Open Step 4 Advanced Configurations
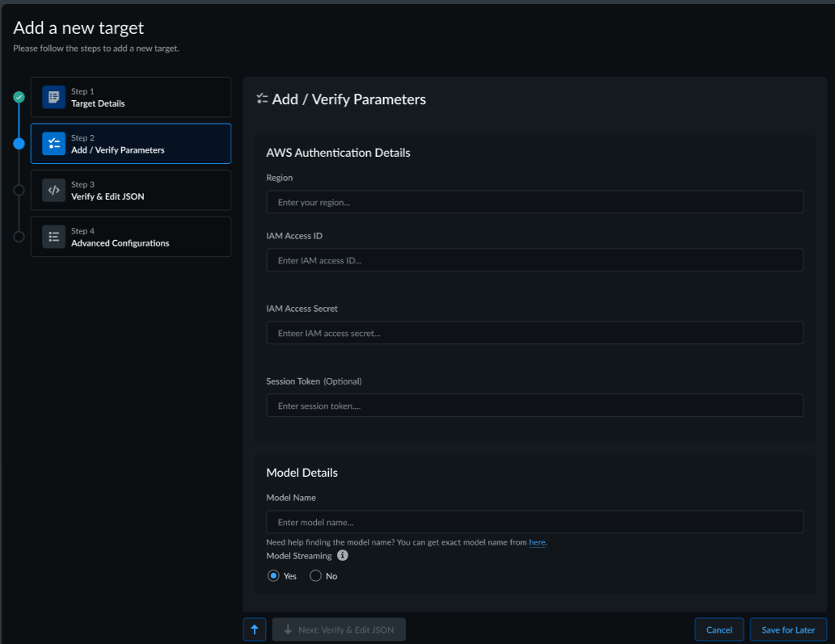 pos(131,237)
